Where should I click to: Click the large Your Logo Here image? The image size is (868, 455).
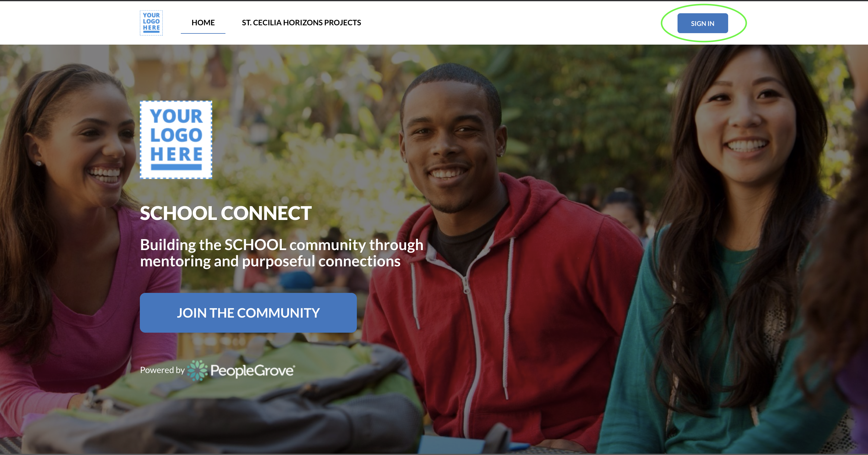click(x=176, y=140)
